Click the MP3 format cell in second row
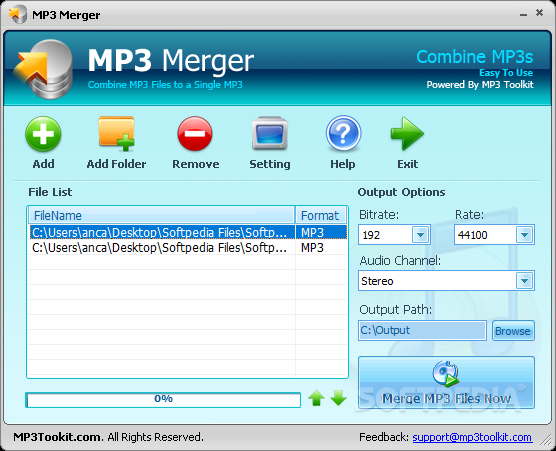The height and width of the screenshot is (451, 556). tap(321, 247)
